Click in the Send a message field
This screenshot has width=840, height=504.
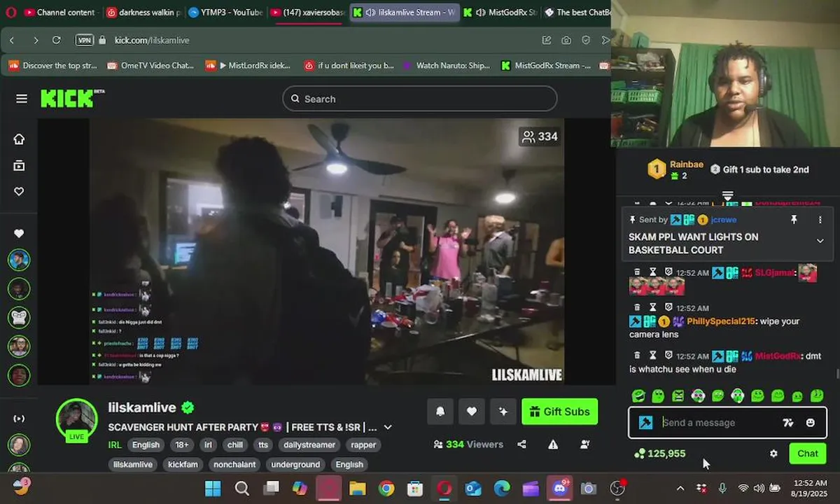719,423
